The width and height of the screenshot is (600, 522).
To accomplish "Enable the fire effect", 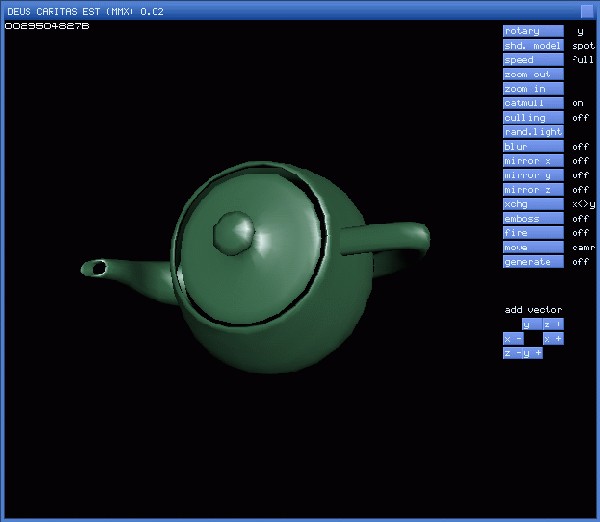I will [533, 233].
